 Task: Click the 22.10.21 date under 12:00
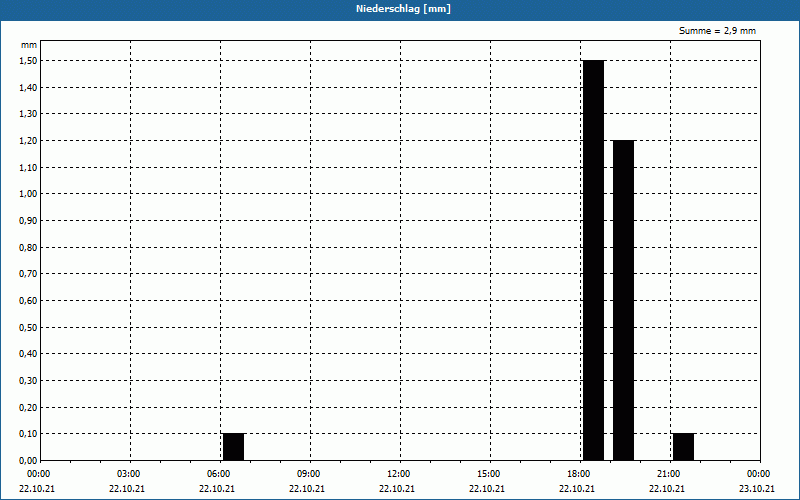pos(397,488)
